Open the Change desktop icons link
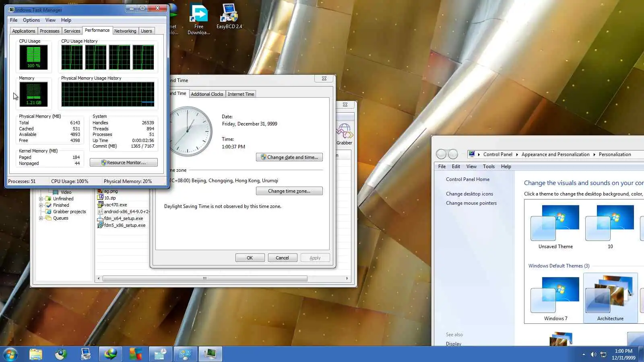 tap(469, 194)
